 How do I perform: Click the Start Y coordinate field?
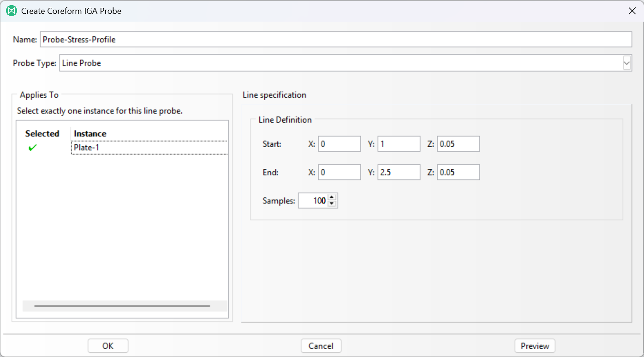click(x=399, y=144)
